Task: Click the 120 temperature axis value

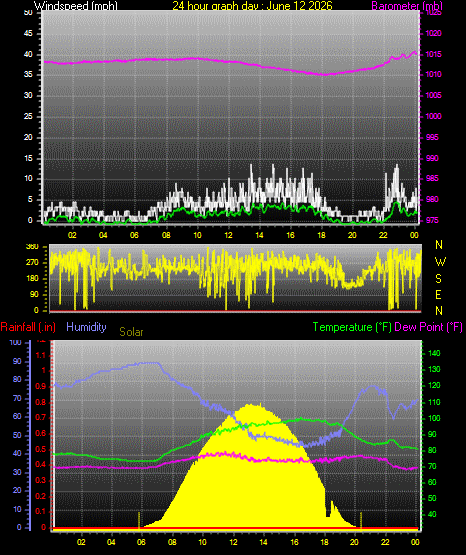Action: (x=434, y=385)
